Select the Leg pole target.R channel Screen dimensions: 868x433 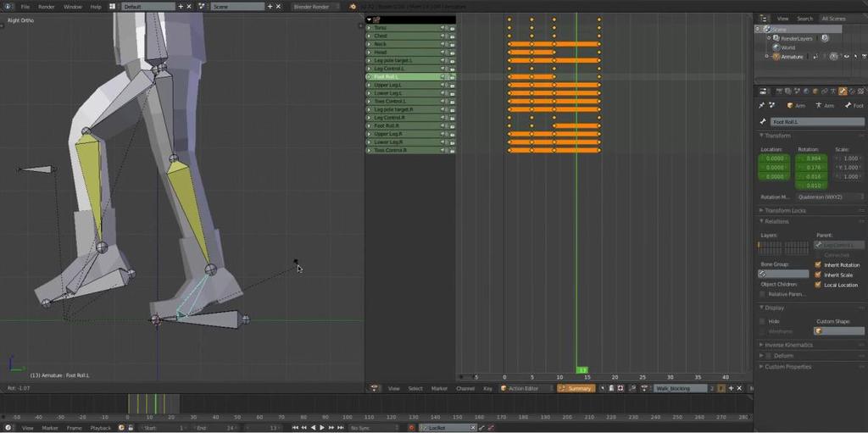pos(410,109)
